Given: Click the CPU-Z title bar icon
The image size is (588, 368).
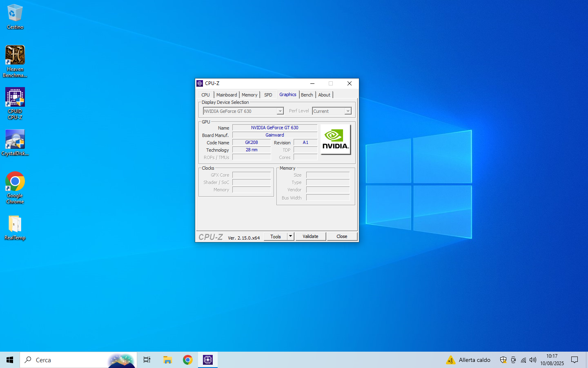Looking at the screenshot, I should coord(200,83).
